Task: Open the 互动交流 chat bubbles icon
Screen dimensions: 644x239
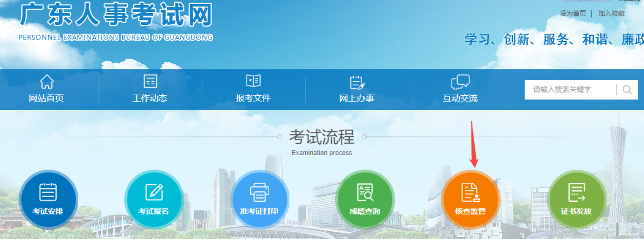Action: coord(460,82)
